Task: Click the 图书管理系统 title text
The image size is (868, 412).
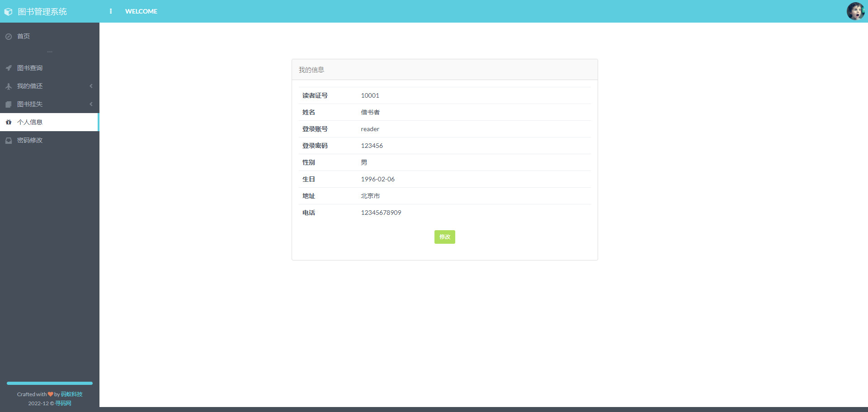Action: [x=42, y=12]
